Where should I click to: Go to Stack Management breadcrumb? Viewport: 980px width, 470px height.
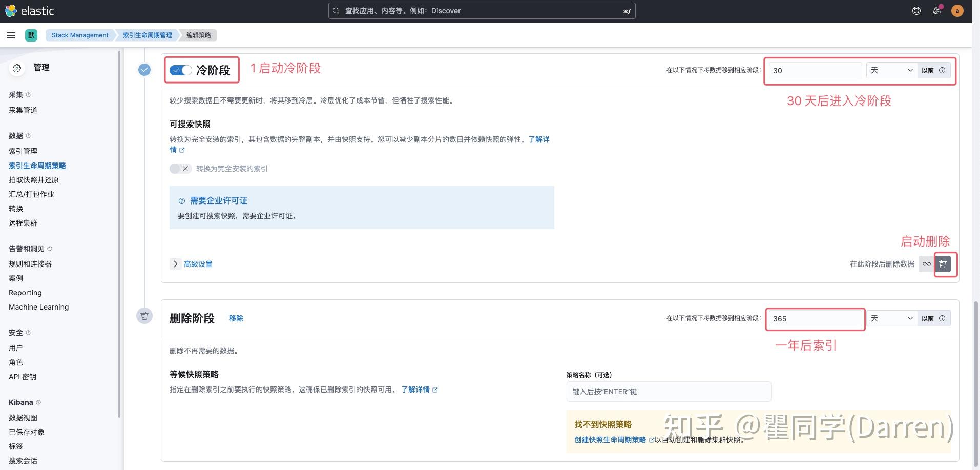tap(79, 35)
